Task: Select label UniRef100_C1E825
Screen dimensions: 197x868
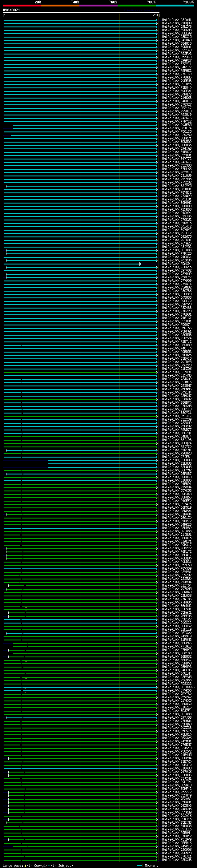Action: pyautogui.click(x=176, y=355)
